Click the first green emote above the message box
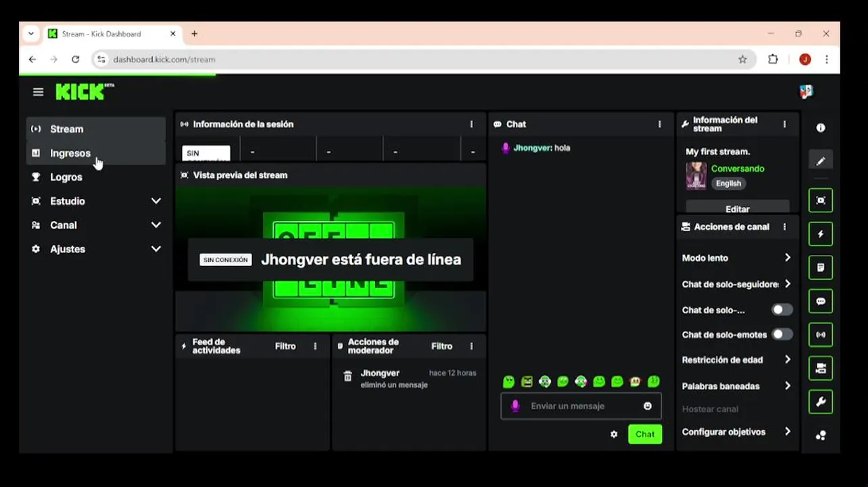Image resolution: width=868 pixels, height=487 pixels. point(508,381)
